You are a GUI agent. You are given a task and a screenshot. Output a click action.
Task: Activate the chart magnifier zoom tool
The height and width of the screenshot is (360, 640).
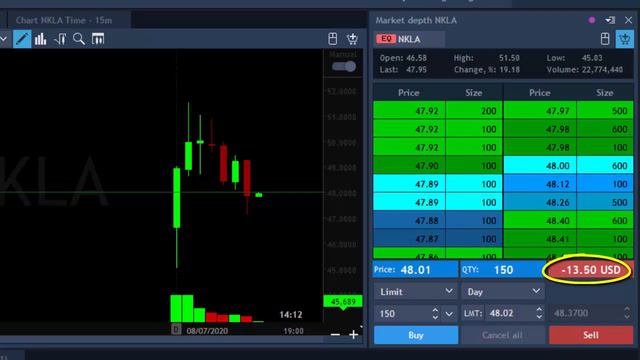[x=79, y=39]
